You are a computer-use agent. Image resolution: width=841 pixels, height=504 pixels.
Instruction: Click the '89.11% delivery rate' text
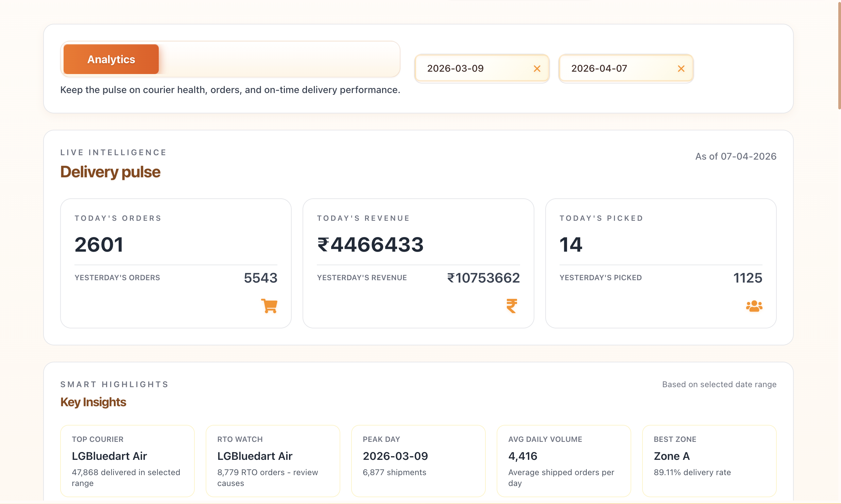(692, 472)
